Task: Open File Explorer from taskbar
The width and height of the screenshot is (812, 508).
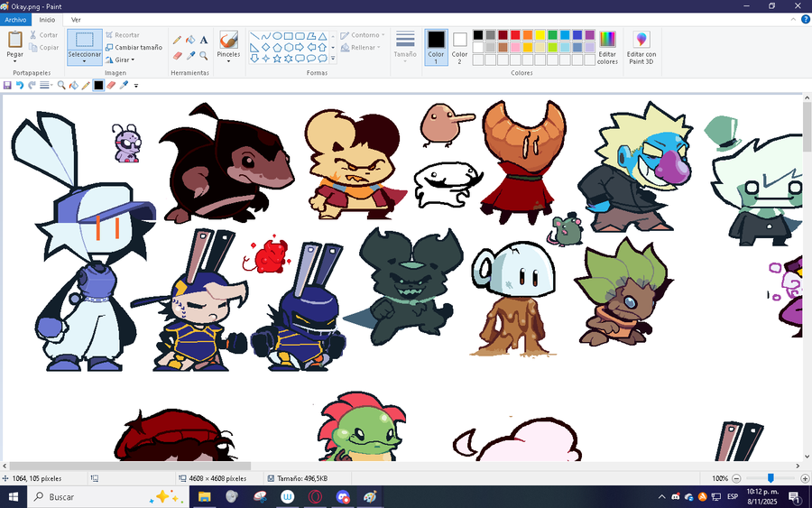Action: (205, 496)
